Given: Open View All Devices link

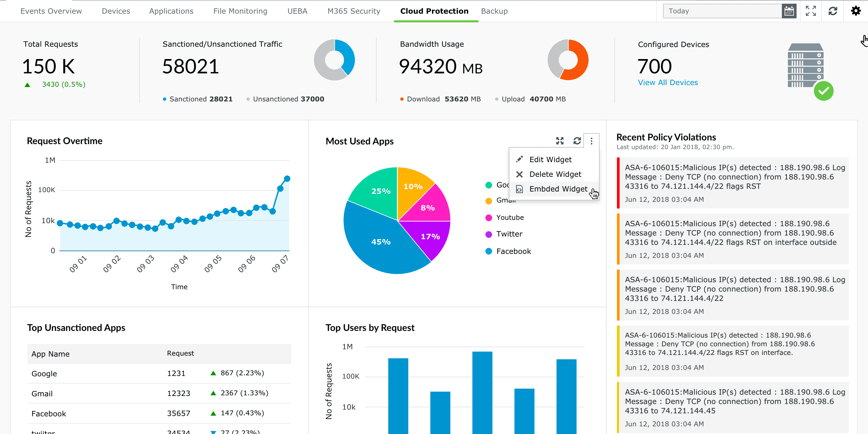Looking at the screenshot, I should 668,82.
